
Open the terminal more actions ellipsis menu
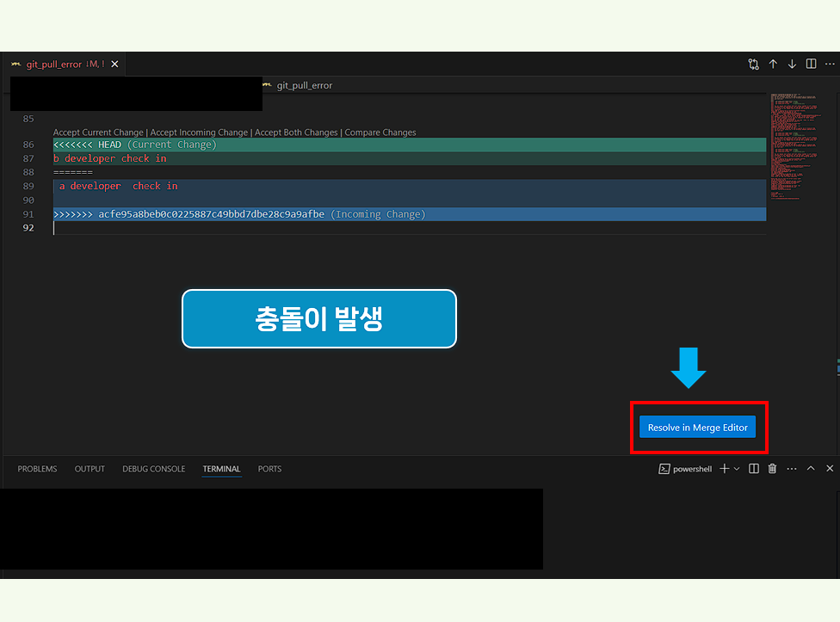coord(791,468)
